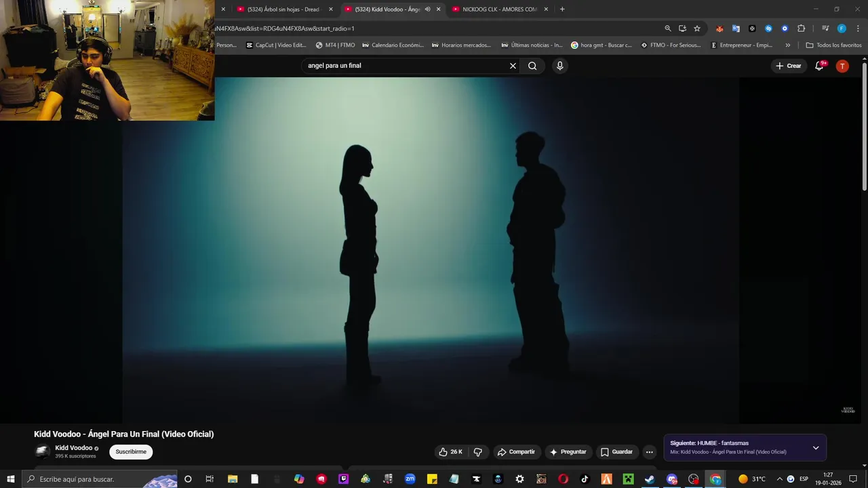Screen dimensions: 868x488
Task: Open Twitch from the taskbar
Action: coord(343,479)
